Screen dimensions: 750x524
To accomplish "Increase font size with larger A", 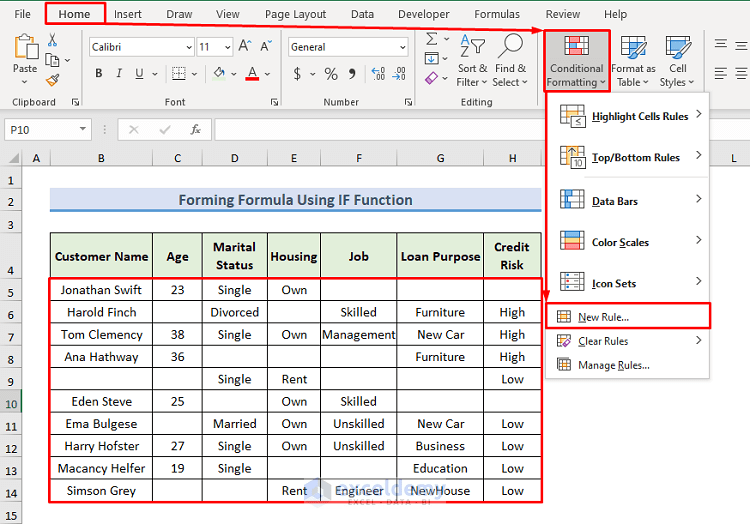I will 244,46.
